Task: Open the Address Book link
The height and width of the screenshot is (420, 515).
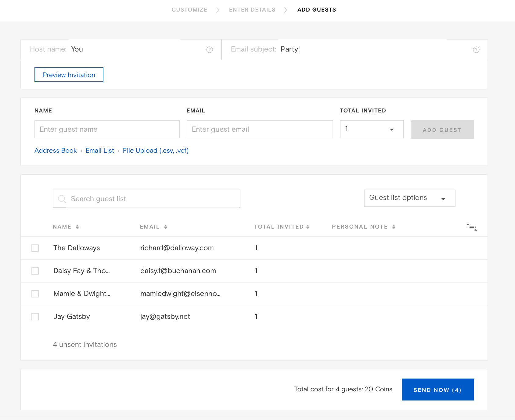Action: [x=55, y=150]
